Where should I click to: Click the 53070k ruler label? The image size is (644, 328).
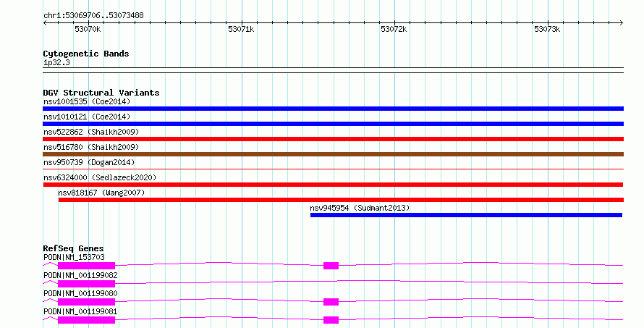[88, 29]
